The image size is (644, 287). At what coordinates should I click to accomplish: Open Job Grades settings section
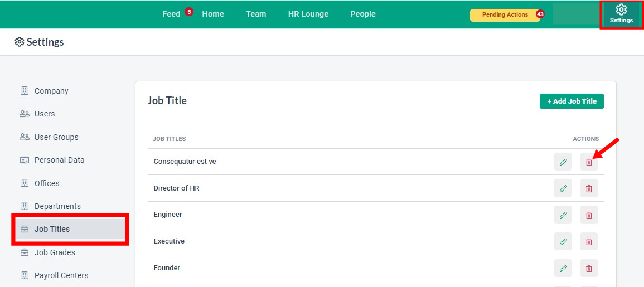(x=47, y=252)
